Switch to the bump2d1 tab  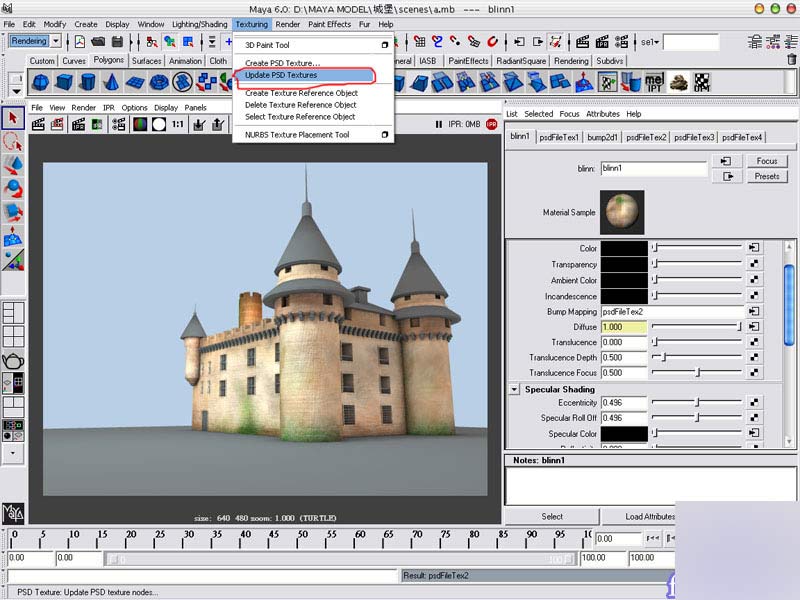(x=602, y=137)
